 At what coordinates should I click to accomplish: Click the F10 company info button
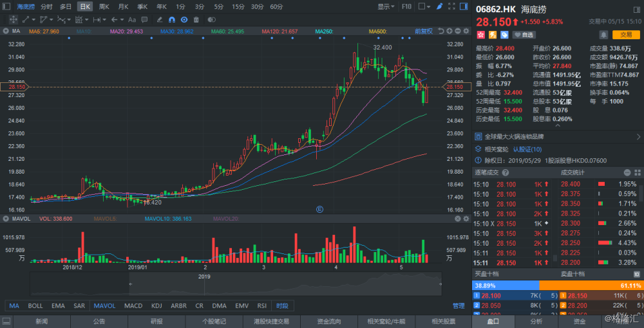click(x=406, y=6)
